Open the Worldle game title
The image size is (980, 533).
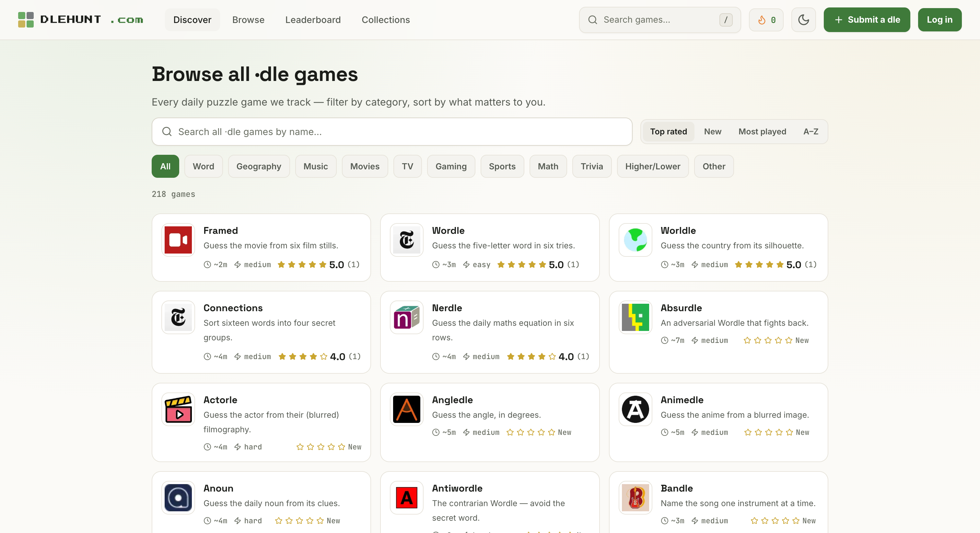[x=678, y=230]
